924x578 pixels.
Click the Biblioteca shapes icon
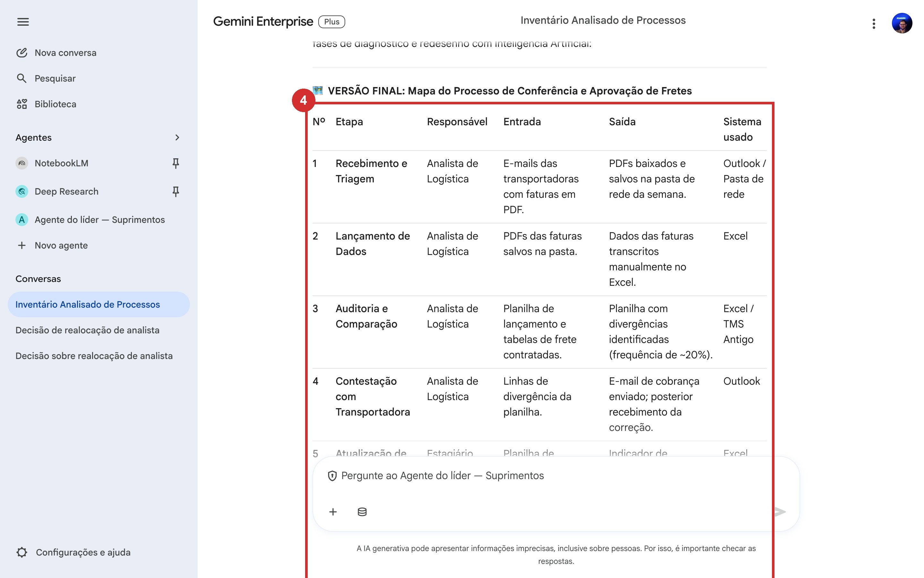point(22,104)
